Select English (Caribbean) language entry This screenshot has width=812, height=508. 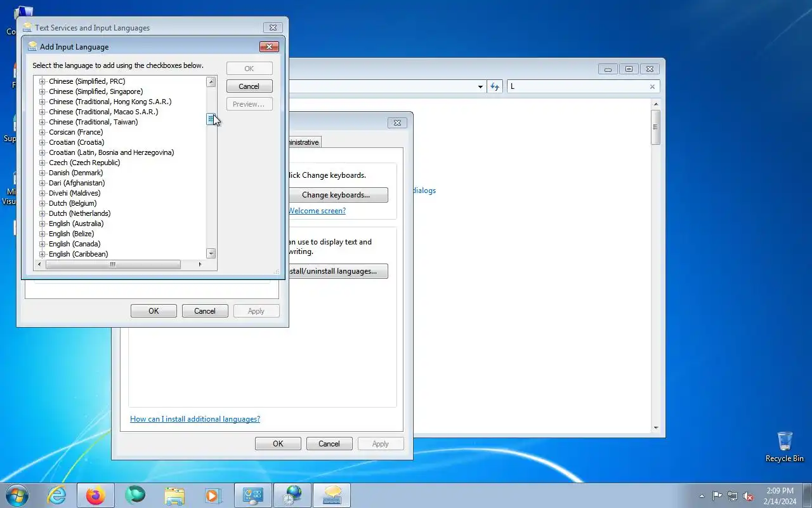pos(78,254)
